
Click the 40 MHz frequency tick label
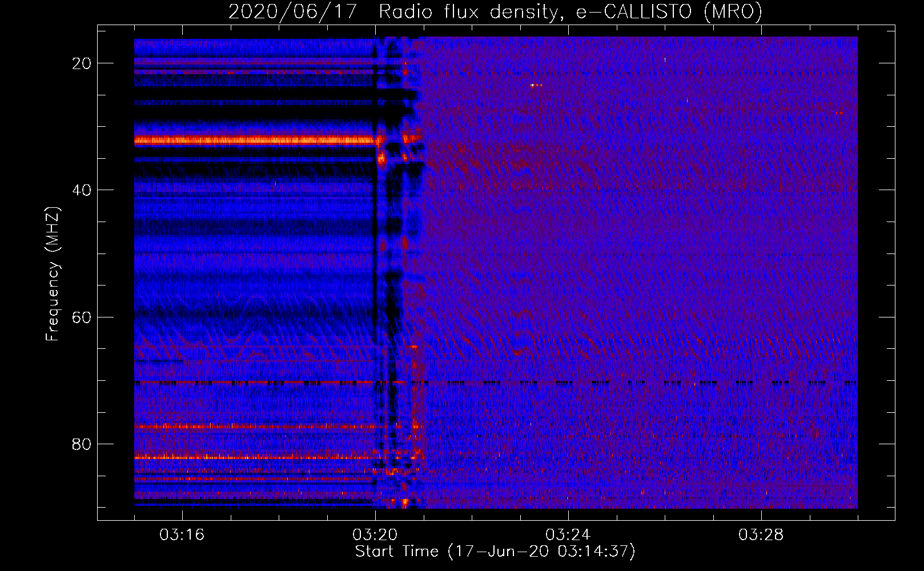click(x=82, y=190)
